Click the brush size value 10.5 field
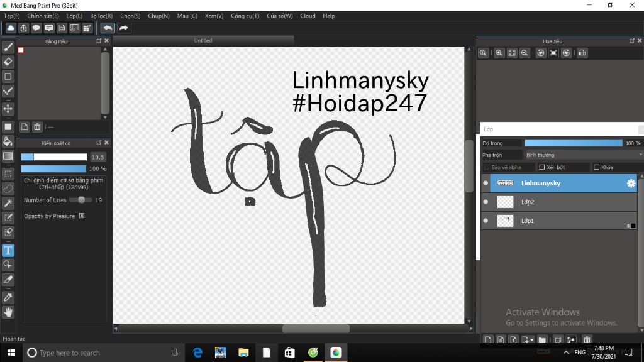 [x=97, y=156]
